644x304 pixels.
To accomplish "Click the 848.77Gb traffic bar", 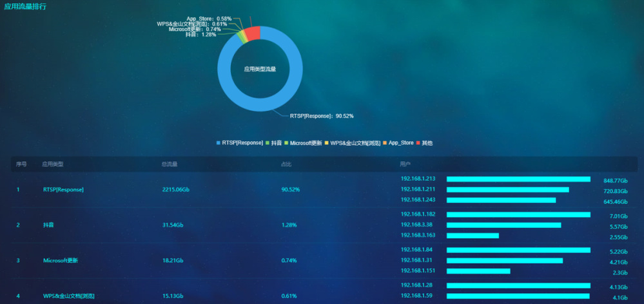I will [x=518, y=179].
